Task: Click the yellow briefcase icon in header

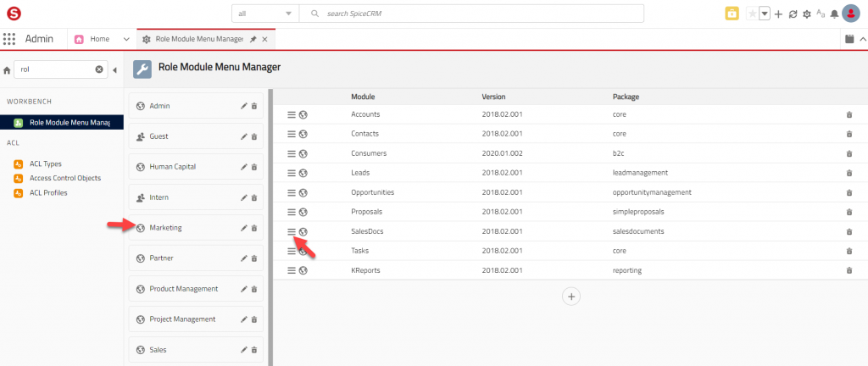Action: coord(732,14)
